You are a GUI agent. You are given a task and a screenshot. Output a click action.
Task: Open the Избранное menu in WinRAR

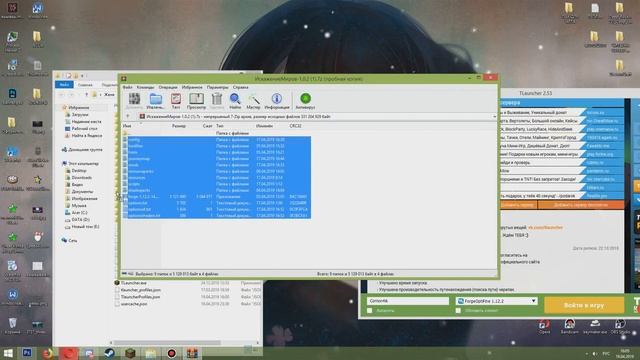[192, 87]
